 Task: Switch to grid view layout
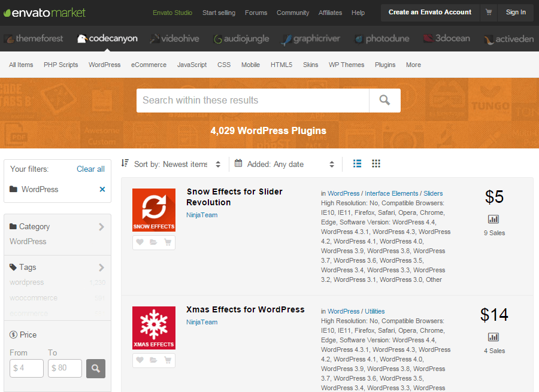(376, 163)
